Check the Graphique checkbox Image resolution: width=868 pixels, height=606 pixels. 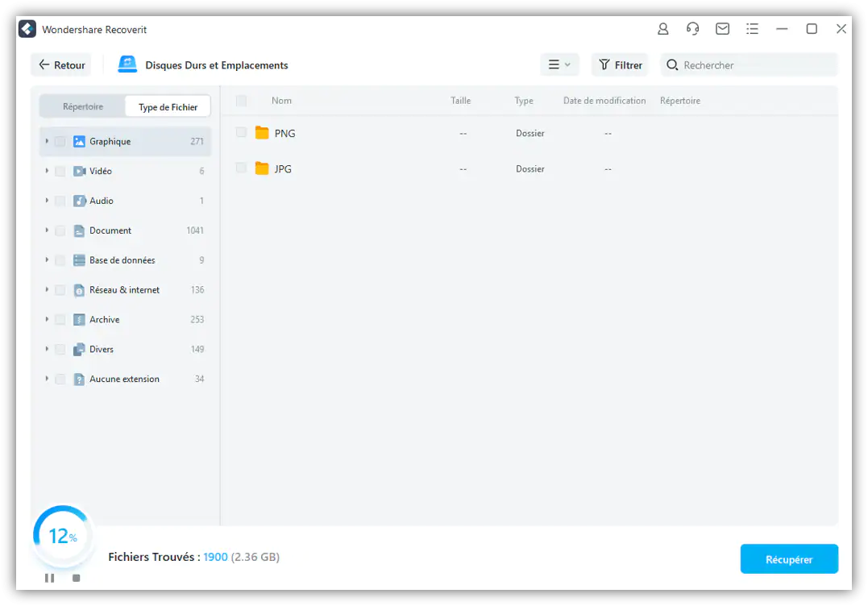pyautogui.click(x=60, y=142)
